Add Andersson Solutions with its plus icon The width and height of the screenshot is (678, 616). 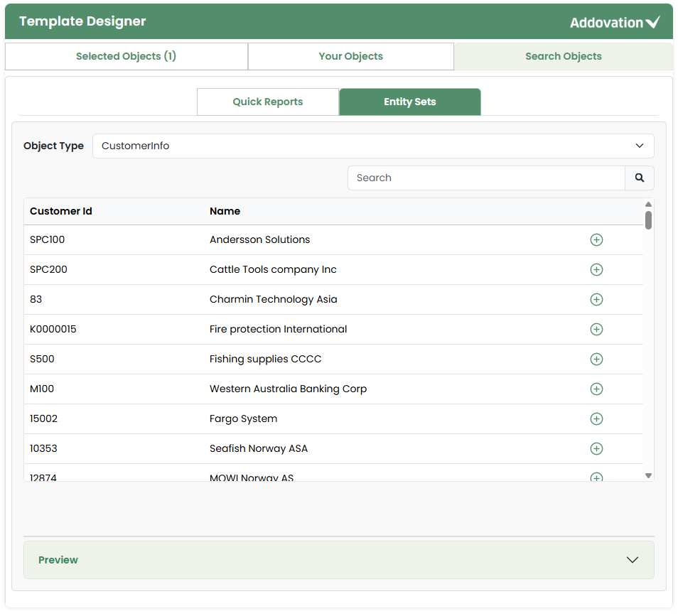pyautogui.click(x=596, y=240)
